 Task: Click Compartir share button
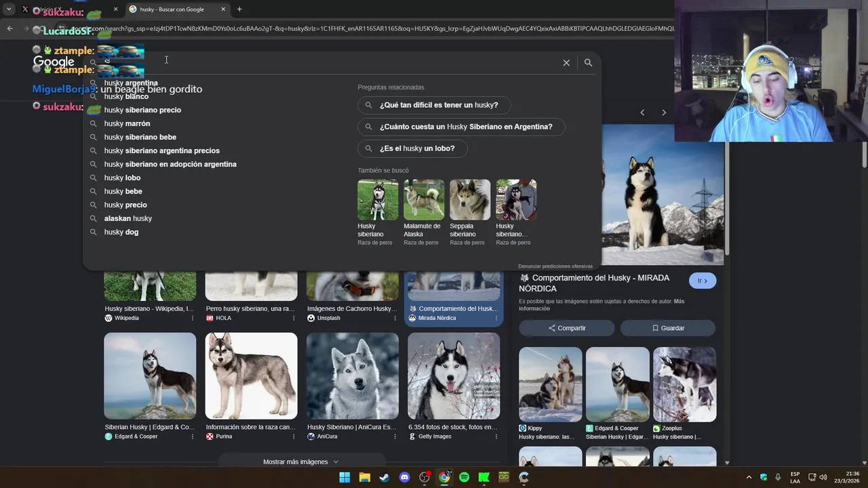coord(567,328)
